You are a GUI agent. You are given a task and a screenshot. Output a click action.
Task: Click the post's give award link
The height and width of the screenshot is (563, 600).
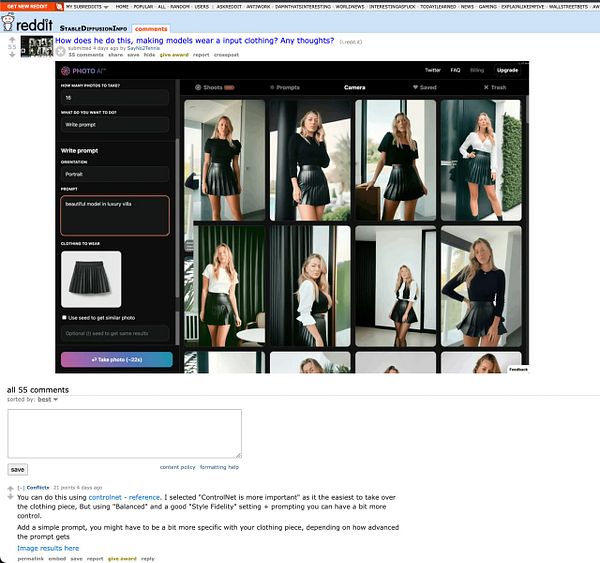point(174,55)
